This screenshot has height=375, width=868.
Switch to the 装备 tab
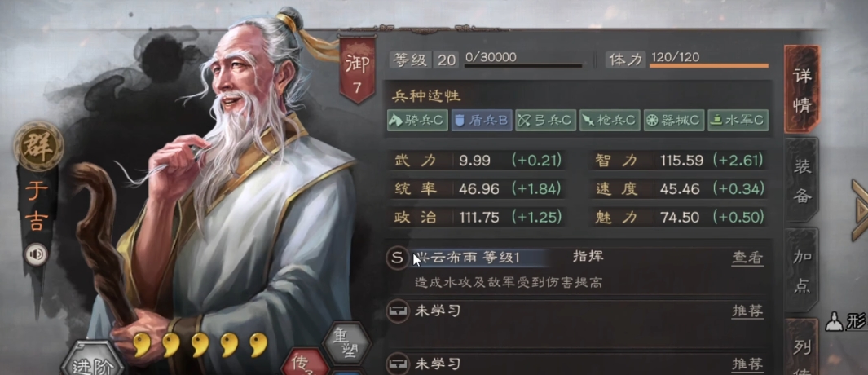pyautogui.click(x=801, y=181)
